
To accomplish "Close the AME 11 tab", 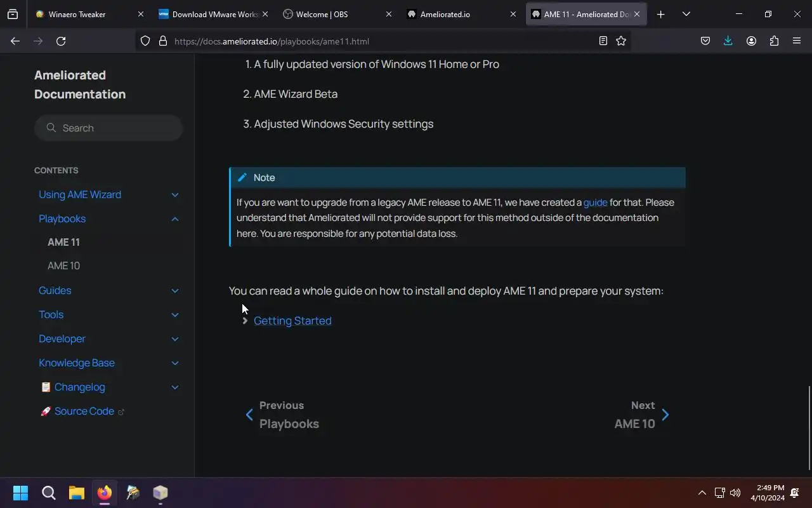I will (x=637, y=14).
